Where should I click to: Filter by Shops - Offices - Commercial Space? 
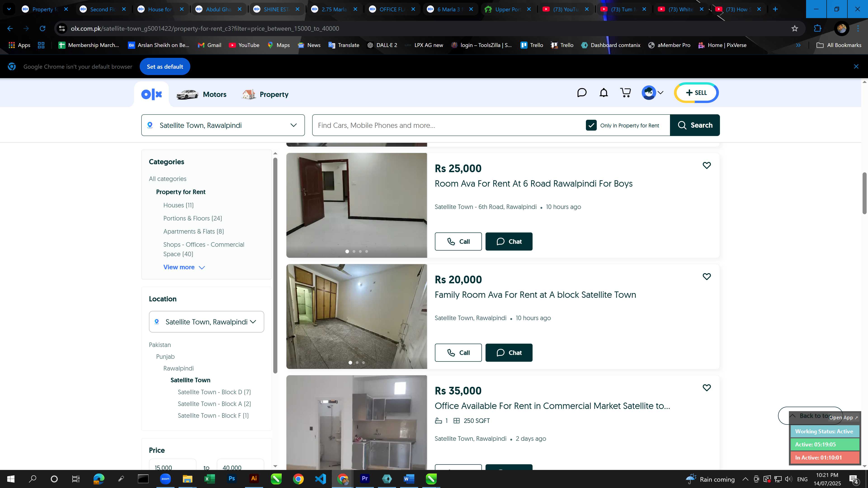click(203, 249)
